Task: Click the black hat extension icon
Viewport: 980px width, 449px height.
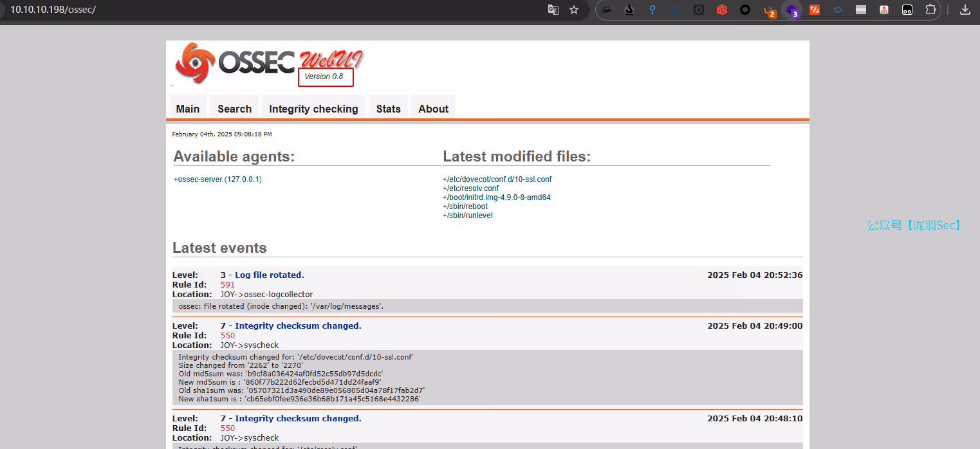Action: (x=606, y=10)
